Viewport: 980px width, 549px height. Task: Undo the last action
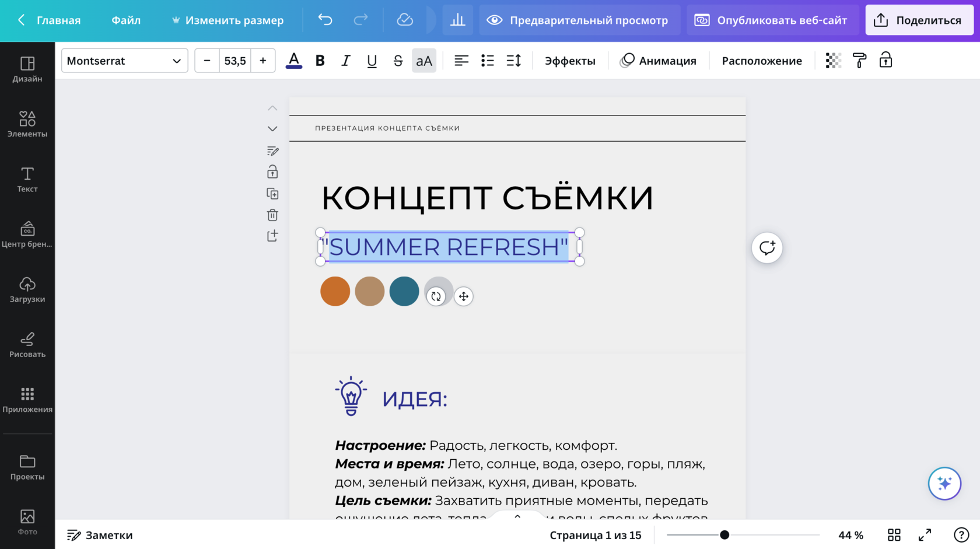click(x=325, y=20)
